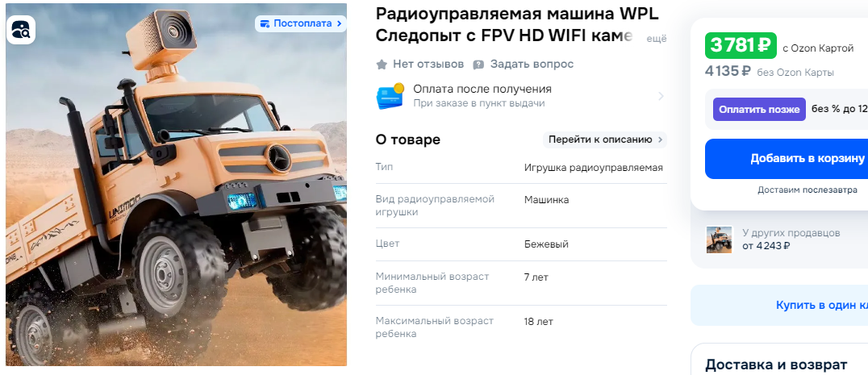Viewport: 868px width, 375px height.
Task: Open Нет отзывов reviews link
Action: tap(428, 65)
